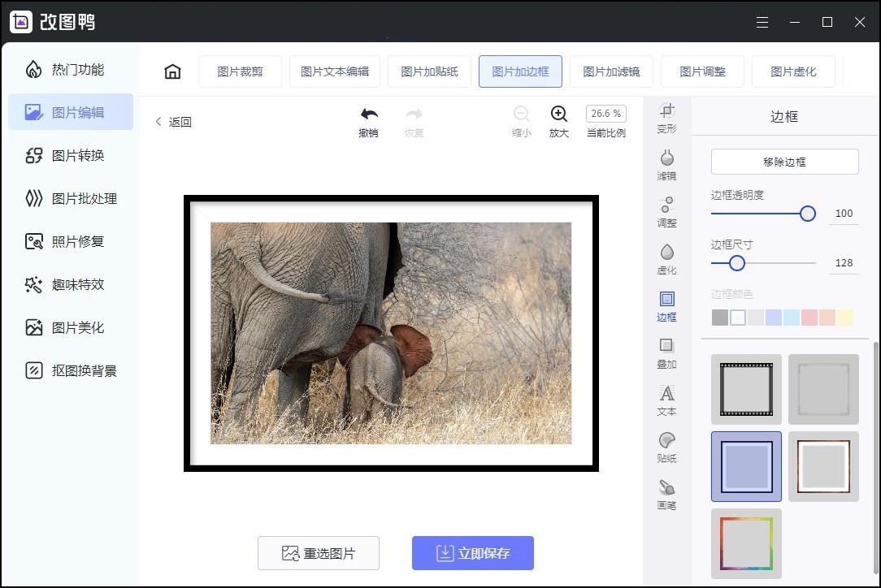Go back using the 返回 link
Screen dimensions: 881x588
[x=173, y=122]
